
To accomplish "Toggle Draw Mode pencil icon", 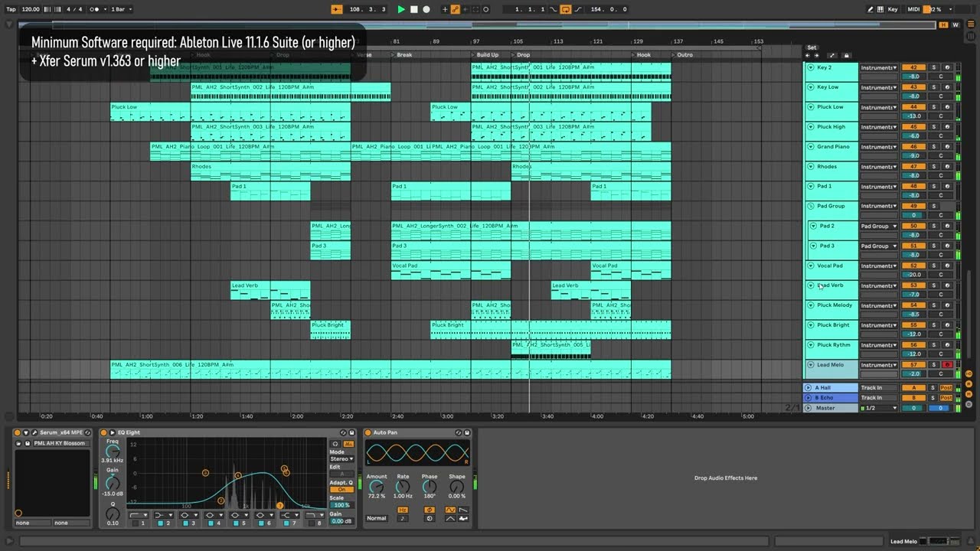I will pyautogui.click(x=871, y=9).
